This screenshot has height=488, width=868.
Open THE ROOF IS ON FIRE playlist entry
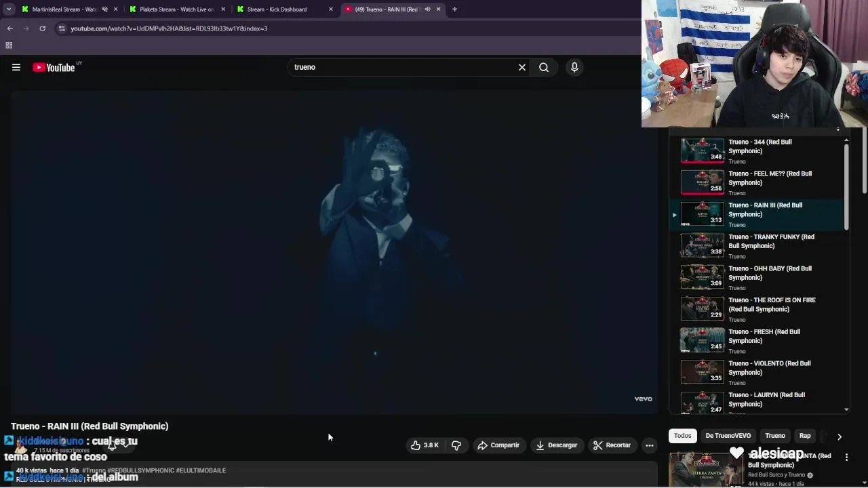tap(756, 309)
